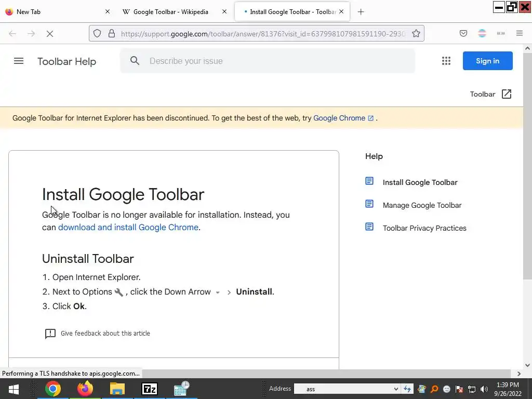532x399 pixels.
Task: Open the Windows Start menu
Action: (14, 389)
